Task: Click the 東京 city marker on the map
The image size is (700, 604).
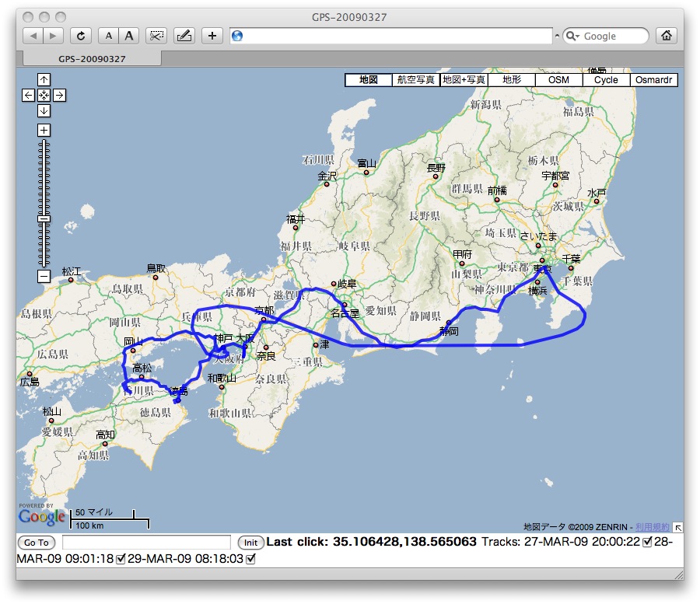Action: point(542,260)
